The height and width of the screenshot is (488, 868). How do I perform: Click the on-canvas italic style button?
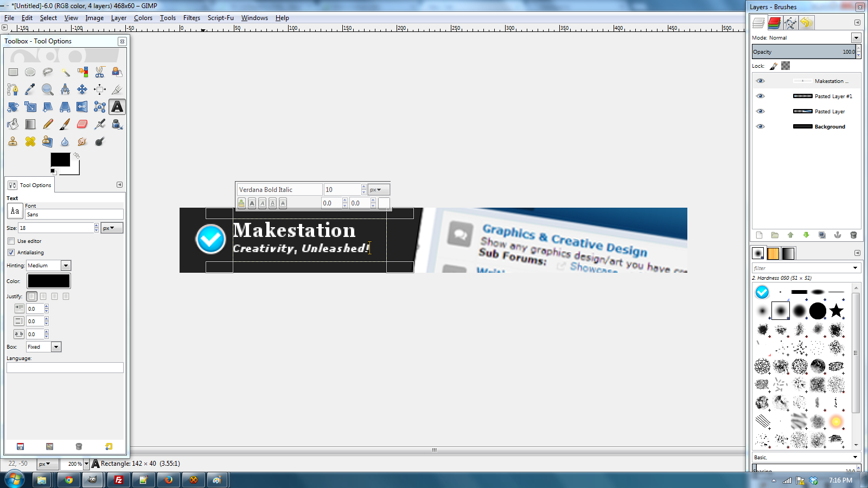(262, 203)
